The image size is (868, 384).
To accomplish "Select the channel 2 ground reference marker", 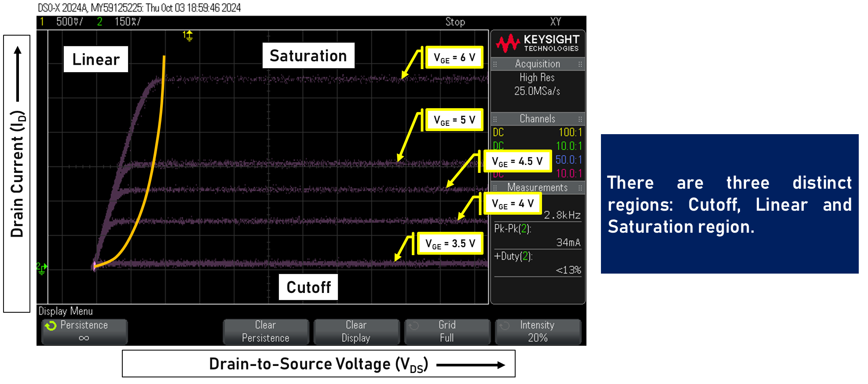I will (x=41, y=268).
